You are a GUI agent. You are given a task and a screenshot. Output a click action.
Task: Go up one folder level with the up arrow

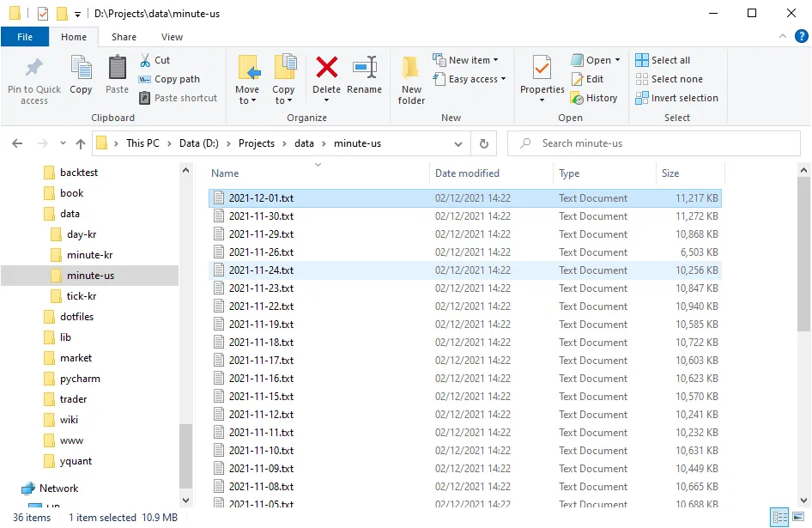pyautogui.click(x=81, y=143)
